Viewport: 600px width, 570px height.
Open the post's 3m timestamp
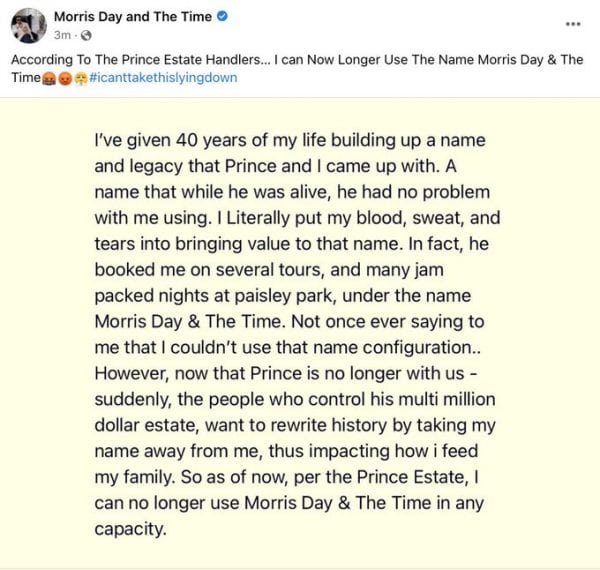(x=56, y=33)
